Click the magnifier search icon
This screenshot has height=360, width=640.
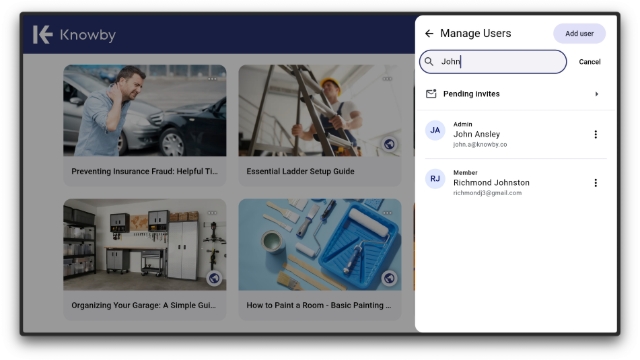[x=429, y=62]
